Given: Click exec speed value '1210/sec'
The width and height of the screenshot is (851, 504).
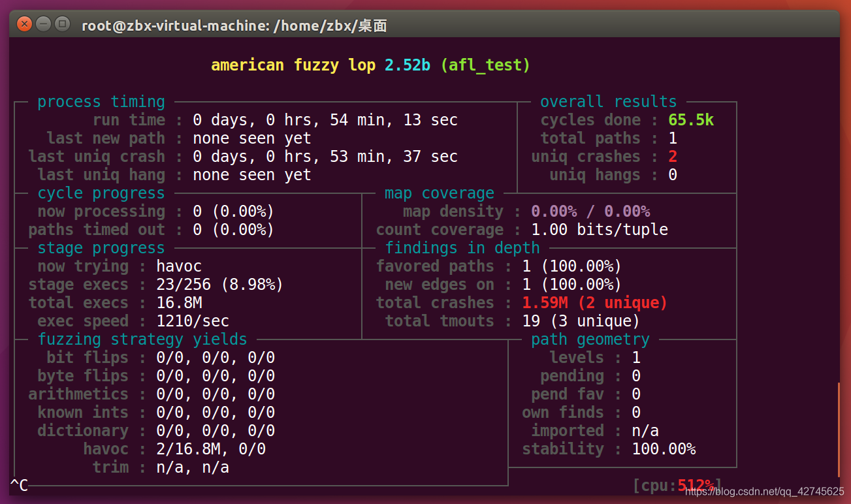Looking at the screenshot, I should (x=193, y=321).
